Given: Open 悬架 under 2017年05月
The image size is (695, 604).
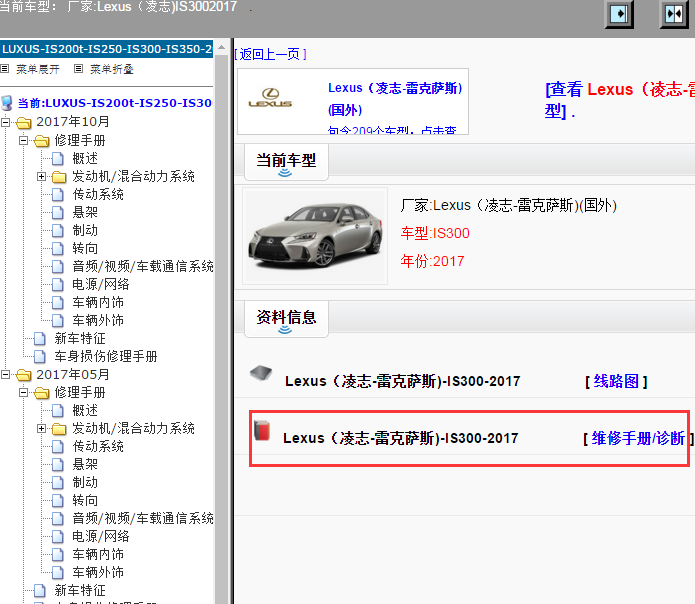Looking at the screenshot, I should coord(85,464).
